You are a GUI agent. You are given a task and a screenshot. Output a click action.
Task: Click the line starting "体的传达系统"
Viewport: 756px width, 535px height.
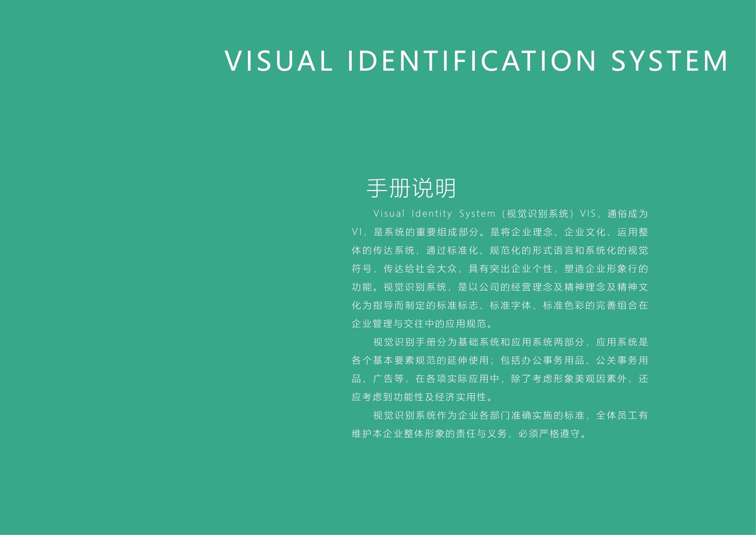pyautogui.click(x=500, y=250)
